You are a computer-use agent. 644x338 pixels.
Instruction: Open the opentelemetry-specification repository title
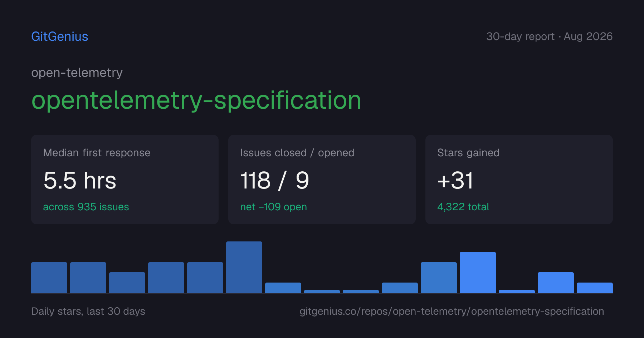(x=196, y=100)
